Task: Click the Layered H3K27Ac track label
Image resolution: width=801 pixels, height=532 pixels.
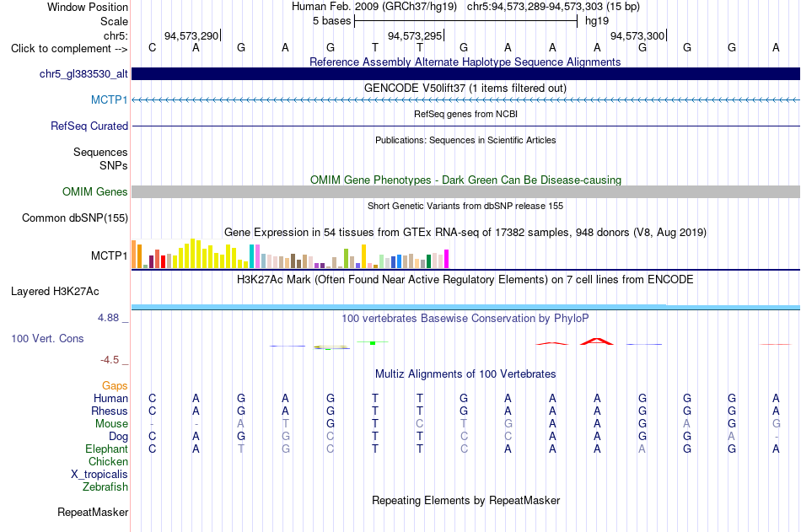Action: (x=55, y=292)
